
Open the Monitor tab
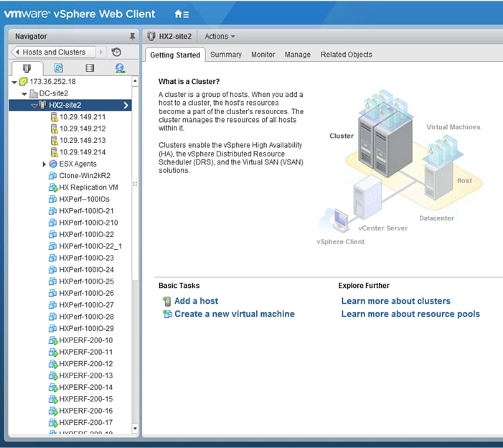tap(263, 55)
